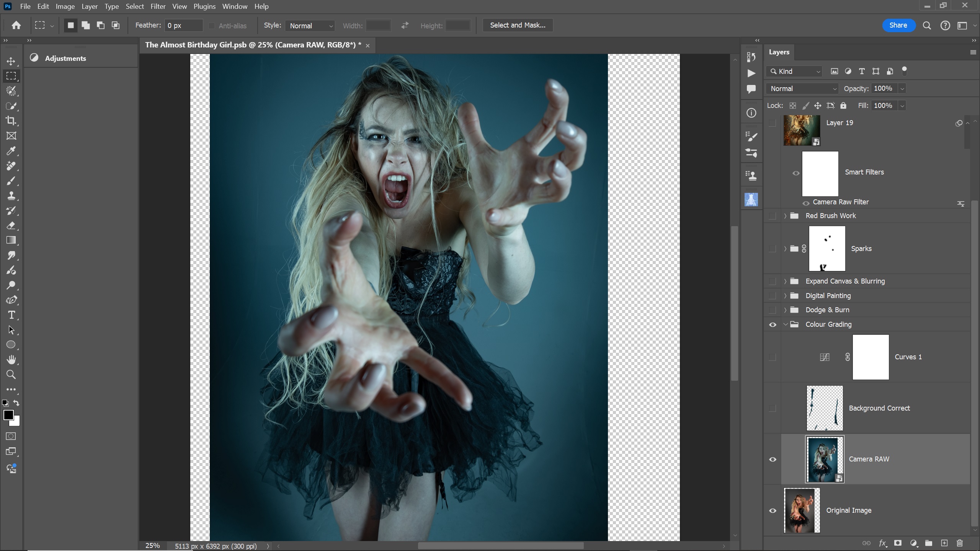Click the Select and Mask button
Screen dimensions: 980x551
[518, 25]
